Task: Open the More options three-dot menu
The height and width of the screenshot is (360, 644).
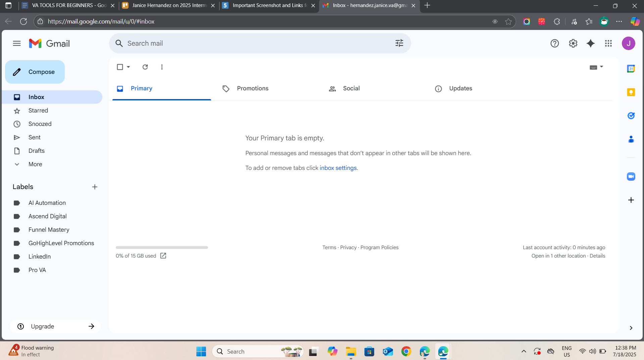Action: click(x=162, y=67)
